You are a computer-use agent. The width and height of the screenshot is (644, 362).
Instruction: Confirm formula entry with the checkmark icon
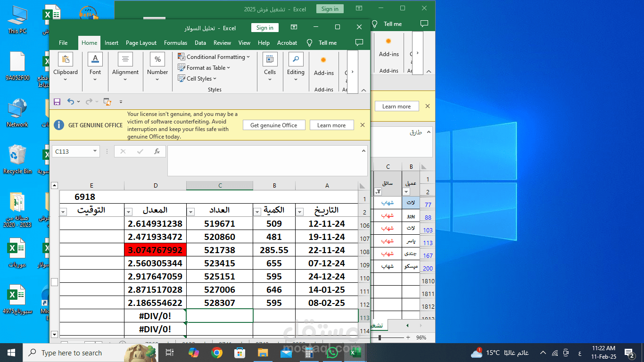pos(140,151)
